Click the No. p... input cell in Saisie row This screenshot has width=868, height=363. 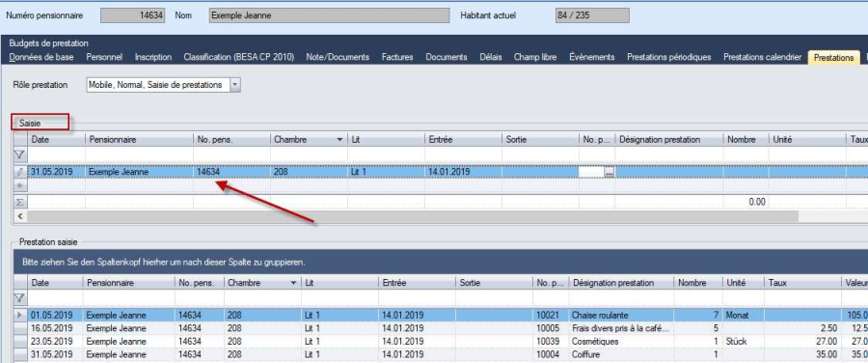pos(592,173)
